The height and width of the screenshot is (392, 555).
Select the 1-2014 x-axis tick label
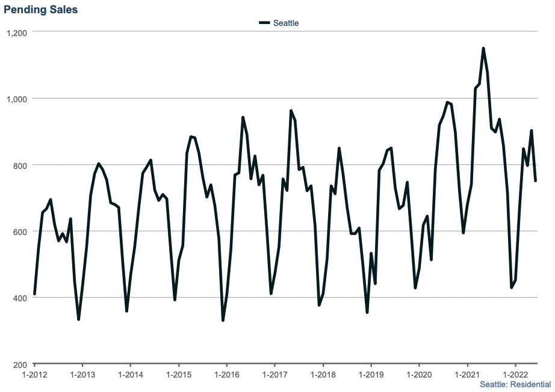[x=131, y=374]
